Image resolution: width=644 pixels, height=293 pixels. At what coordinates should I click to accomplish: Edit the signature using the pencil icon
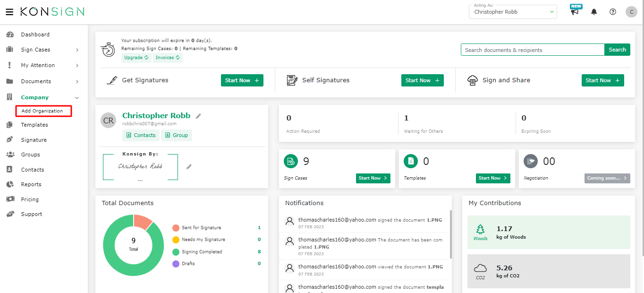point(188,166)
